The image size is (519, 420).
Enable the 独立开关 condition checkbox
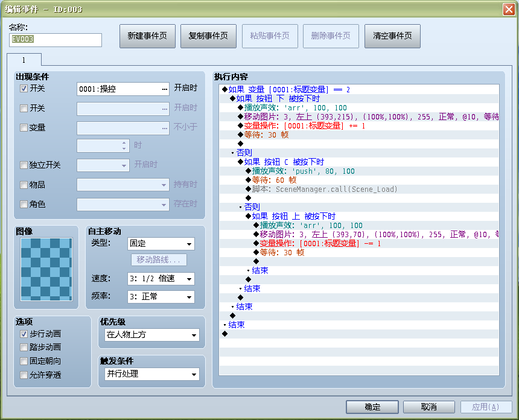point(24,165)
